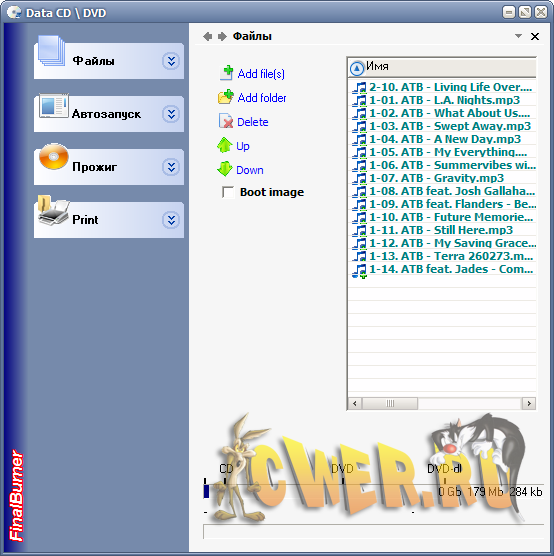Expand the Прожиг section chevron
Image resolution: width=554 pixels, height=556 pixels.
[x=171, y=167]
